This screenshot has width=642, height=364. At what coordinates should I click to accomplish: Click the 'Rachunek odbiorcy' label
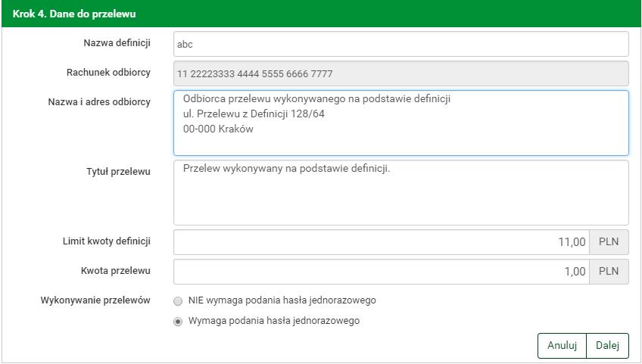click(x=108, y=73)
